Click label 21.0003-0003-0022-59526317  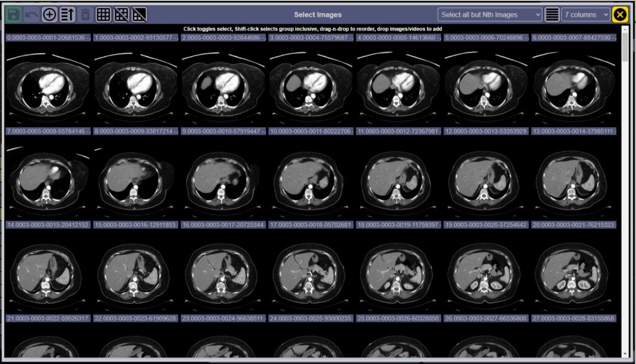tap(48, 319)
